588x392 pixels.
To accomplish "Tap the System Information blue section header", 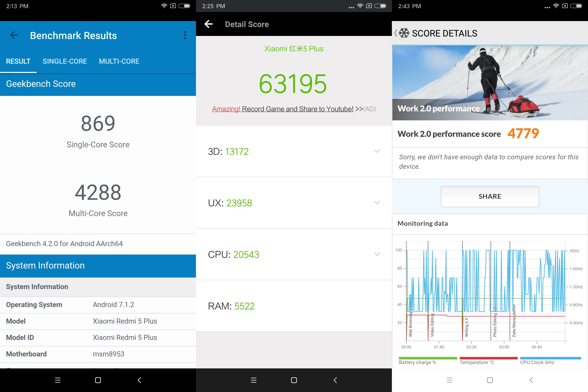I will 98,266.
